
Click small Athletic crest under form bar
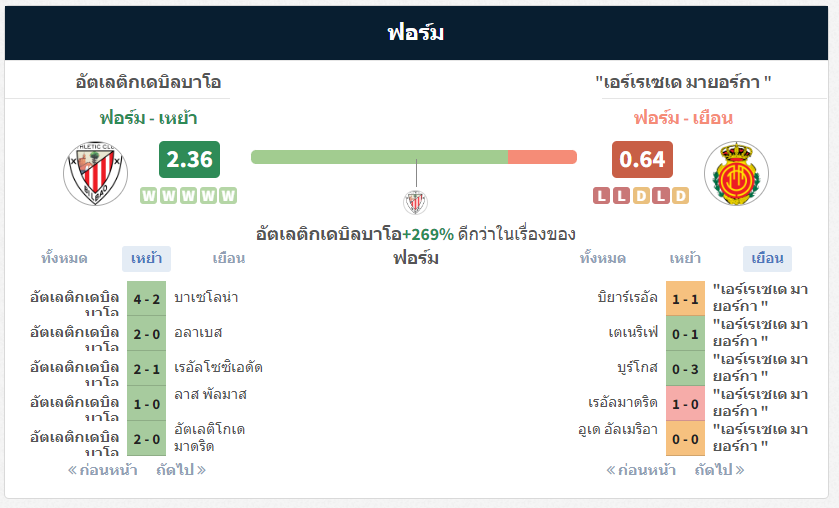pos(415,202)
